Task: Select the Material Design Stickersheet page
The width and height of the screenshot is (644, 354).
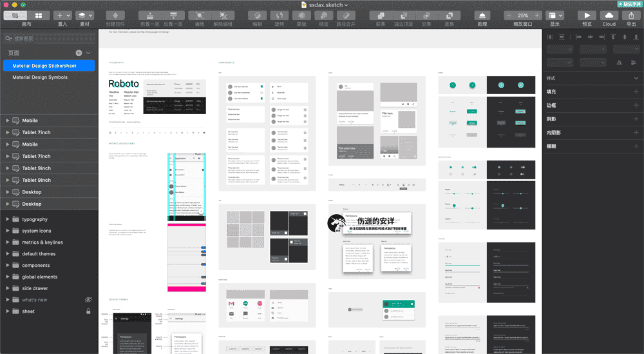Action: point(49,66)
